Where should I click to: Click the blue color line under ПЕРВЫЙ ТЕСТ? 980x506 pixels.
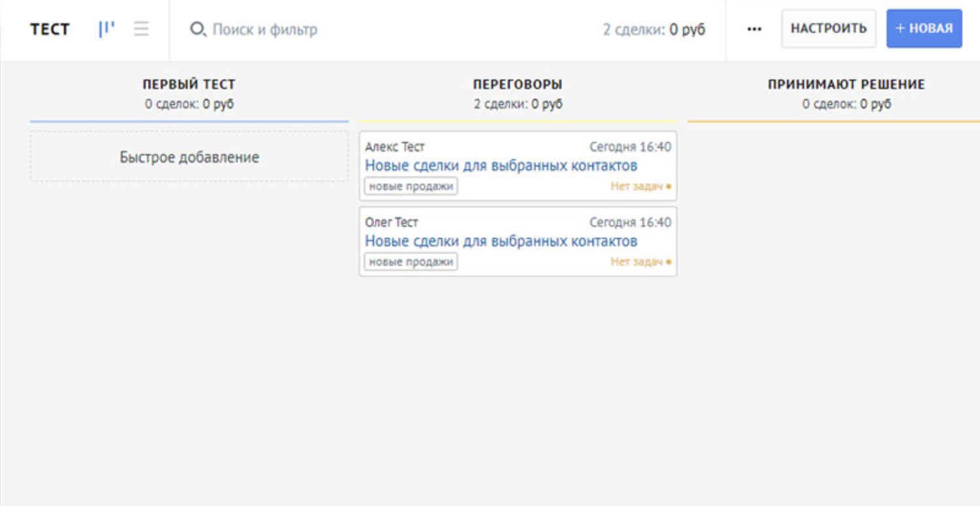189,121
